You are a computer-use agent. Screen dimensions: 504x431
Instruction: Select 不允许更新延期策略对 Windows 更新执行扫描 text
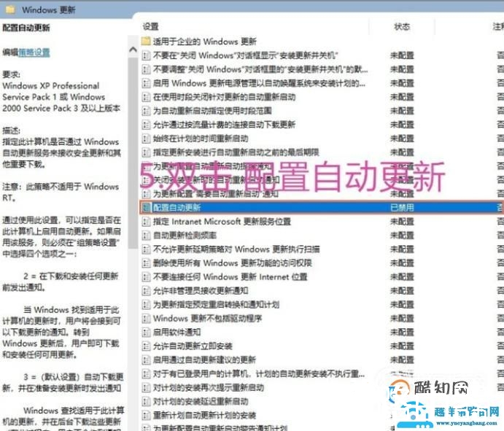(x=236, y=249)
